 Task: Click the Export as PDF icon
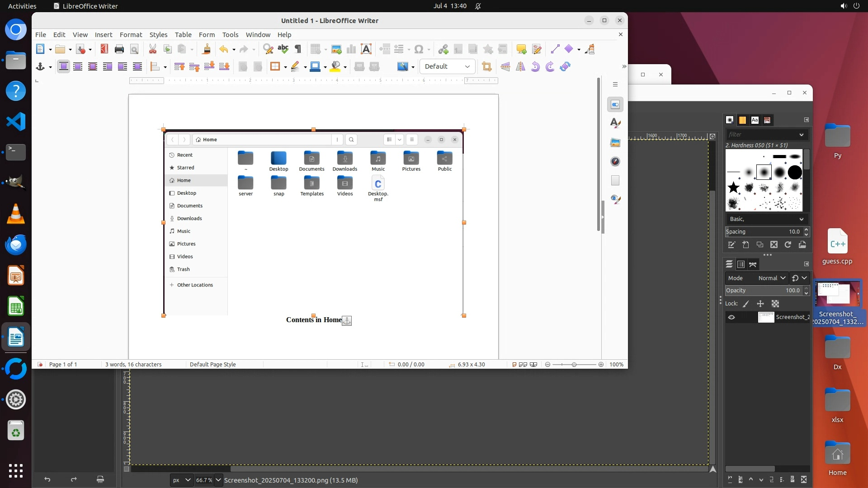[x=104, y=49]
